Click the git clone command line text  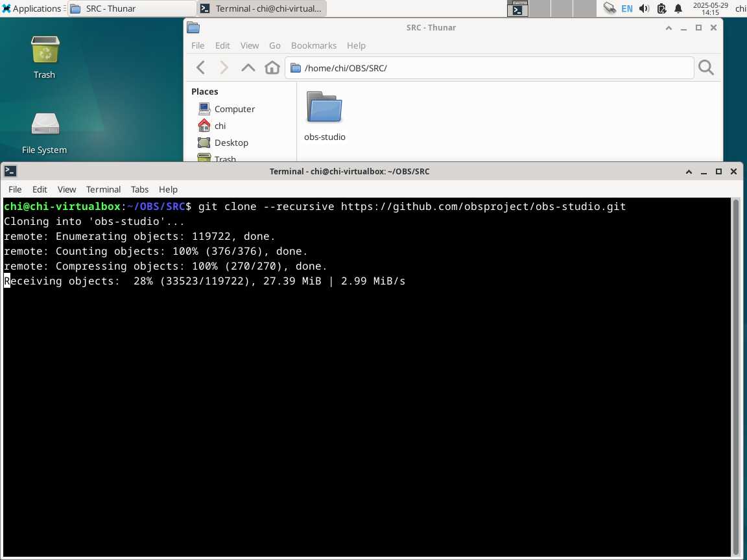[x=412, y=206]
